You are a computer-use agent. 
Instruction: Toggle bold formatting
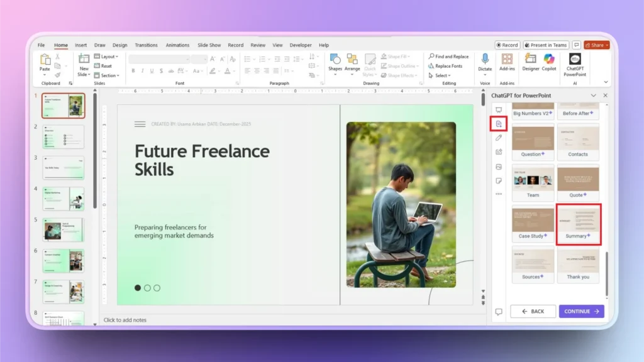(x=133, y=70)
